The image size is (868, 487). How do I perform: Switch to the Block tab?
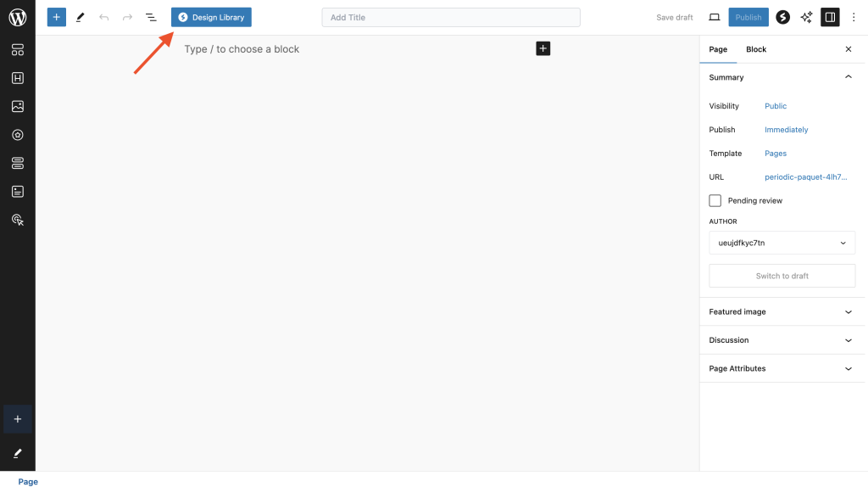(x=755, y=49)
